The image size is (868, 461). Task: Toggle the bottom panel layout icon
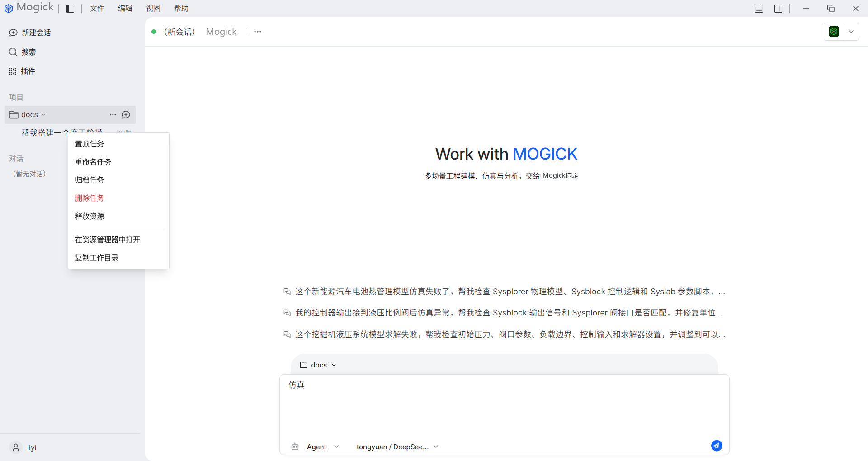tap(759, 9)
